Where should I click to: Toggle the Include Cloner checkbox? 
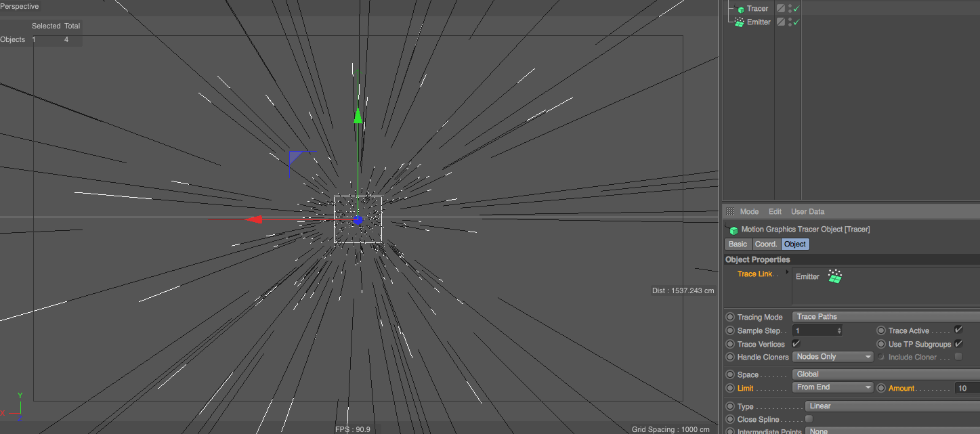pos(958,356)
